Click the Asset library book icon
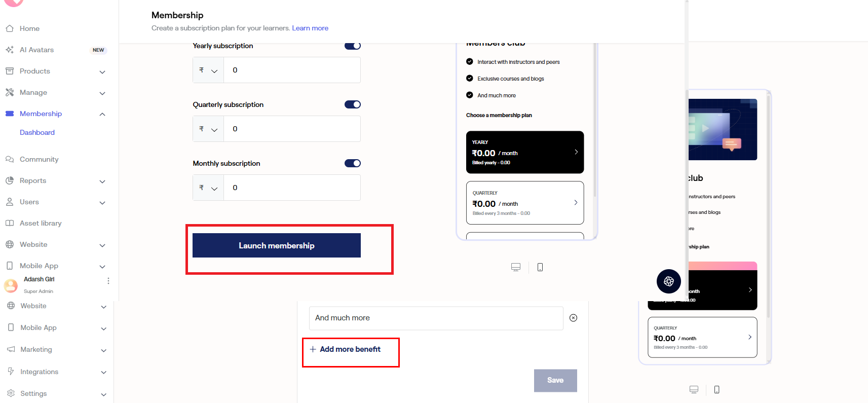The image size is (868, 403). (x=10, y=223)
